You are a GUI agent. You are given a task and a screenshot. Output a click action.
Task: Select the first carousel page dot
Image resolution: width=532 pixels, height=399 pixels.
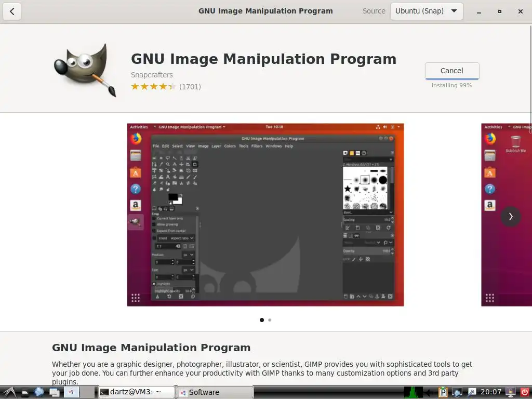(x=262, y=320)
